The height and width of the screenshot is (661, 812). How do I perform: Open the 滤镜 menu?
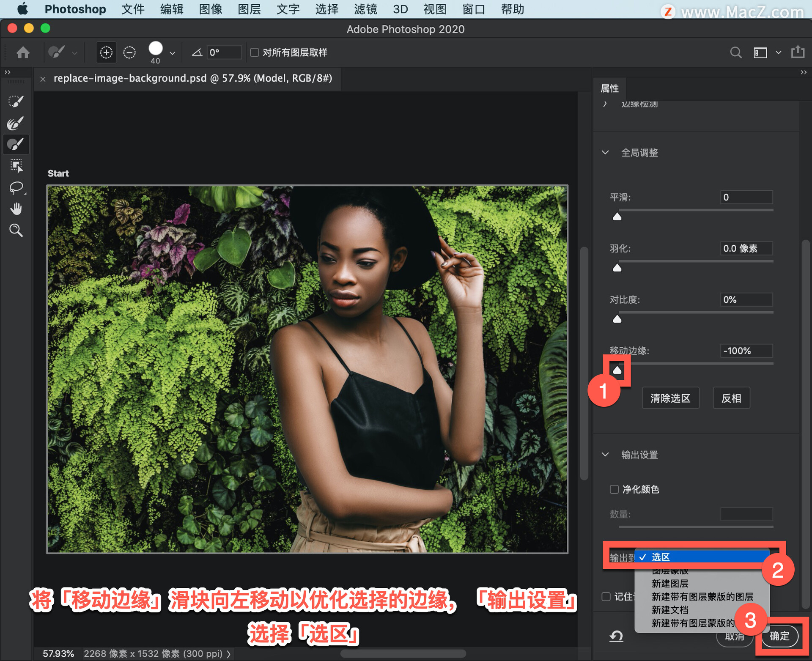pyautogui.click(x=365, y=9)
